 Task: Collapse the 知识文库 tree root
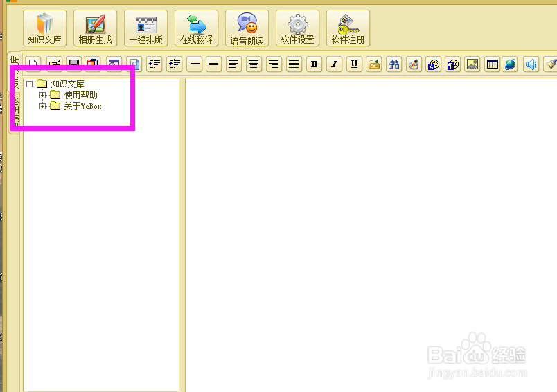pos(30,84)
